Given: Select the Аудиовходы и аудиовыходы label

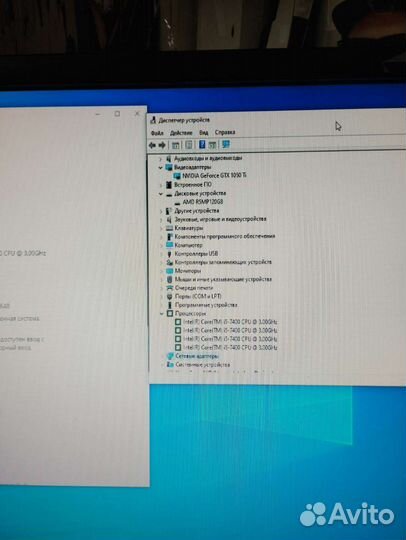Looking at the screenshot, I should tap(208, 158).
